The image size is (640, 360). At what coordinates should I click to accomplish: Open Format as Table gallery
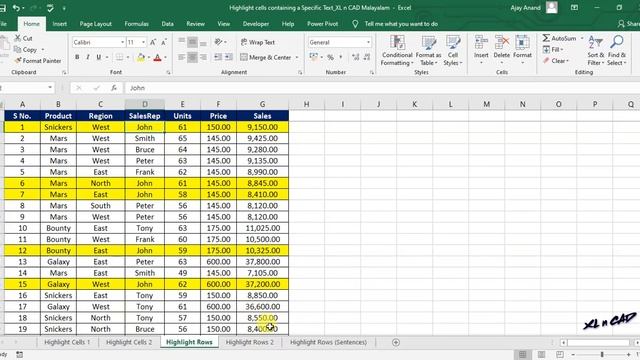(428, 50)
